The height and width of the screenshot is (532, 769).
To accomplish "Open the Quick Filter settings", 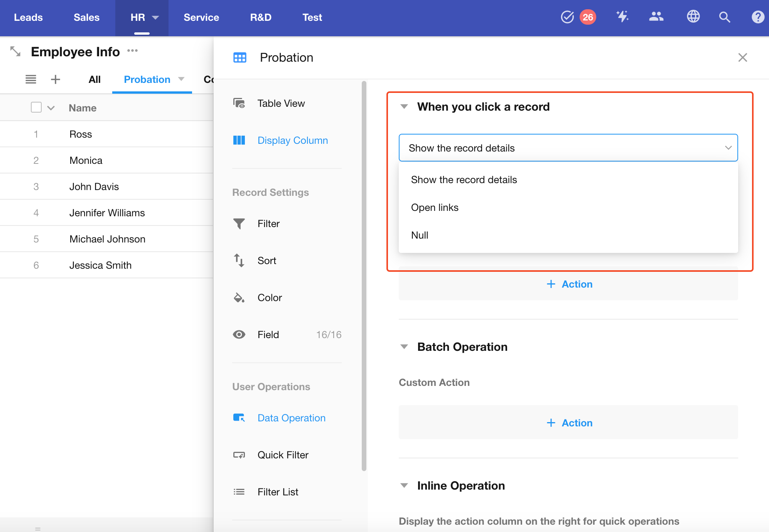I will (x=283, y=455).
